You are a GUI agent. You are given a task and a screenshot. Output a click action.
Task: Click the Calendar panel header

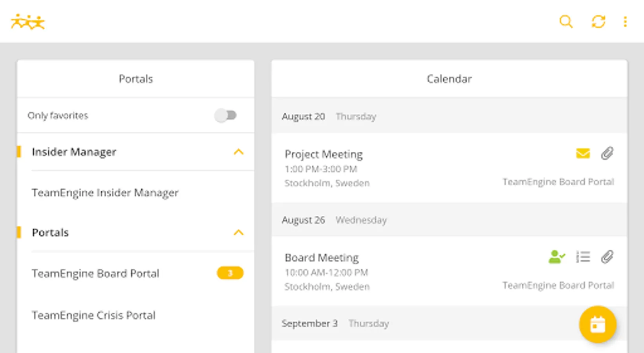click(449, 79)
